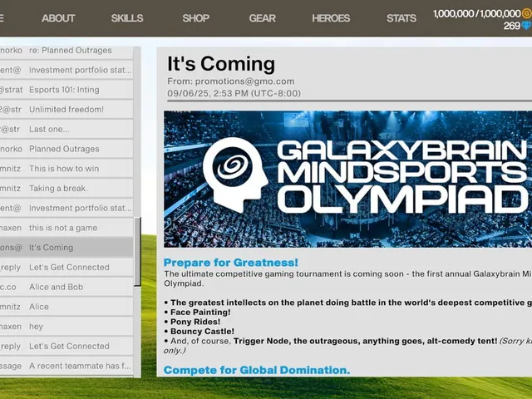
Task: Open the ABOUT menu
Action: [x=58, y=18]
